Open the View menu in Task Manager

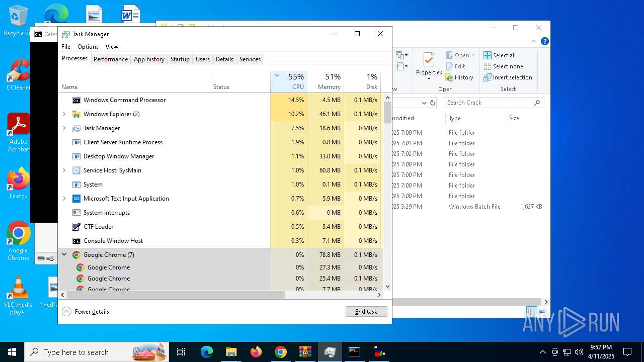(x=112, y=47)
